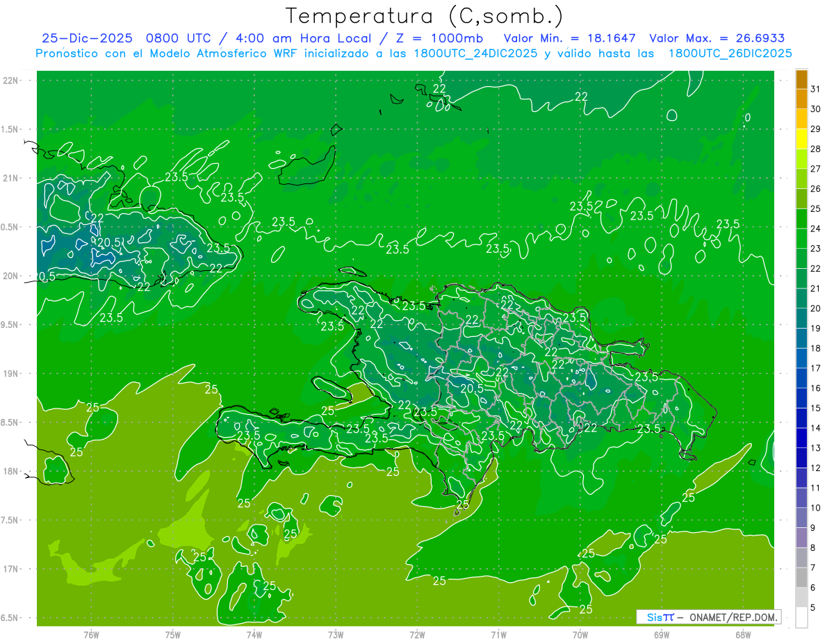Pick the purple scale segment between 9 and 10
The height and width of the screenshot is (644, 834).
click(x=802, y=518)
